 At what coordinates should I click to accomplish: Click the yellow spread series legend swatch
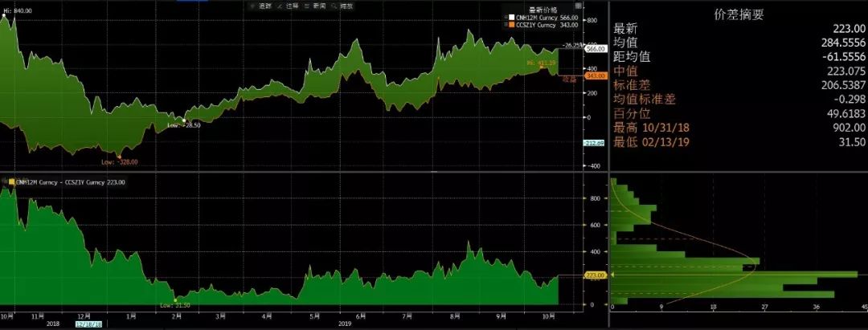point(11,181)
